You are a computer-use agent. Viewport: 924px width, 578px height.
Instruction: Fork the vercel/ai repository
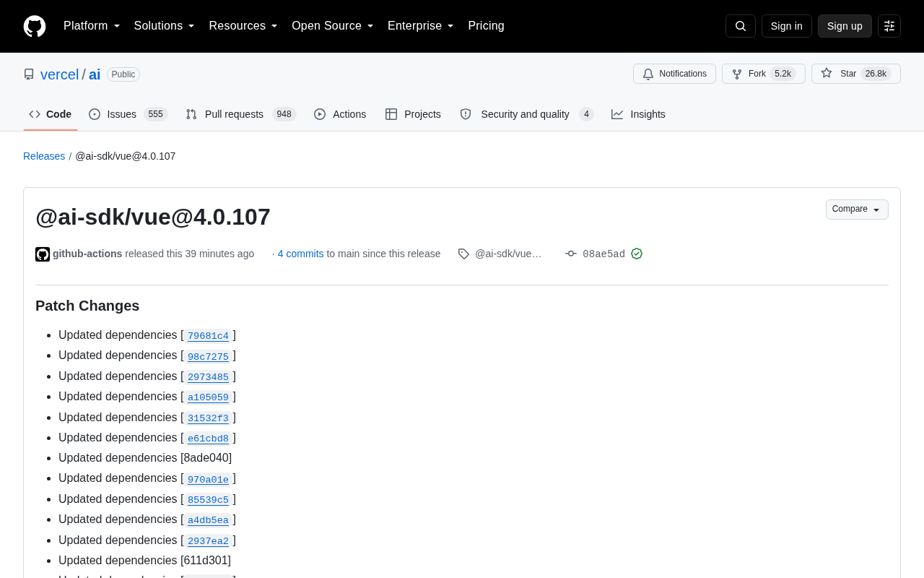coord(764,74)
